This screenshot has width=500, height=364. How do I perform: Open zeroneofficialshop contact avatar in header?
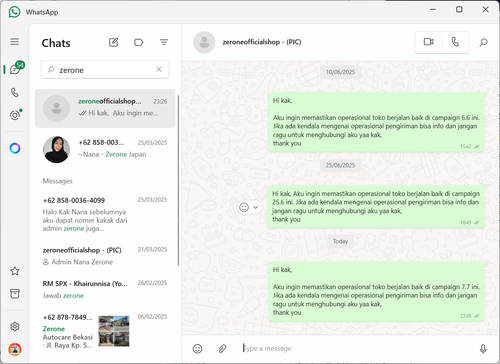204,42
